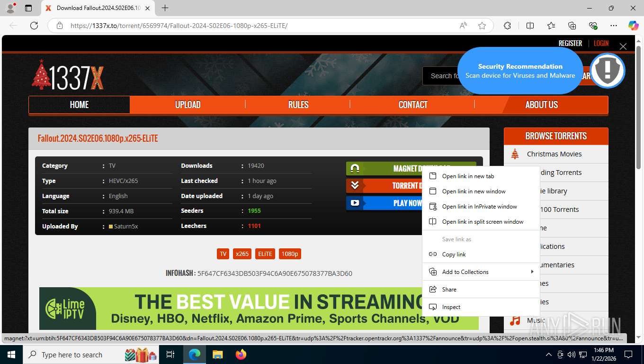Open the Collections toolbar icon

[x=572, y=26]
